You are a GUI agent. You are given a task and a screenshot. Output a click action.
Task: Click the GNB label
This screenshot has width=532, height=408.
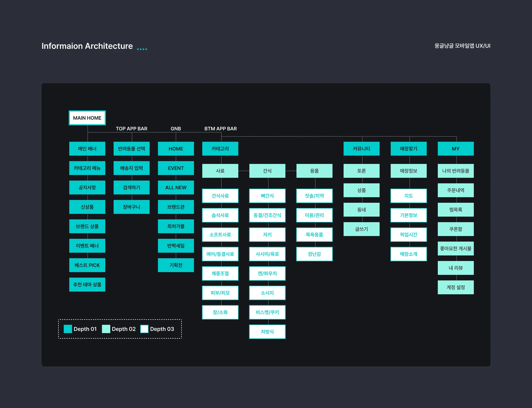click(x=176, y=129)
